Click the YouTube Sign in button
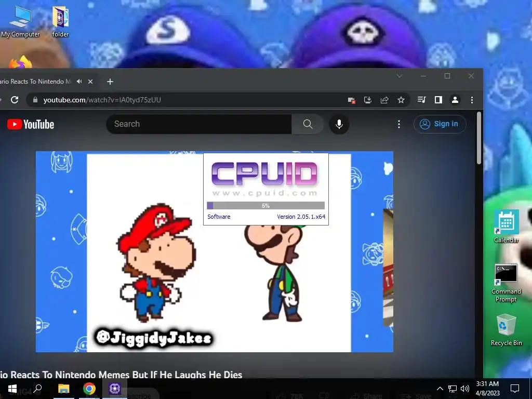Screen dimensions: 532x399 (440, 124)
